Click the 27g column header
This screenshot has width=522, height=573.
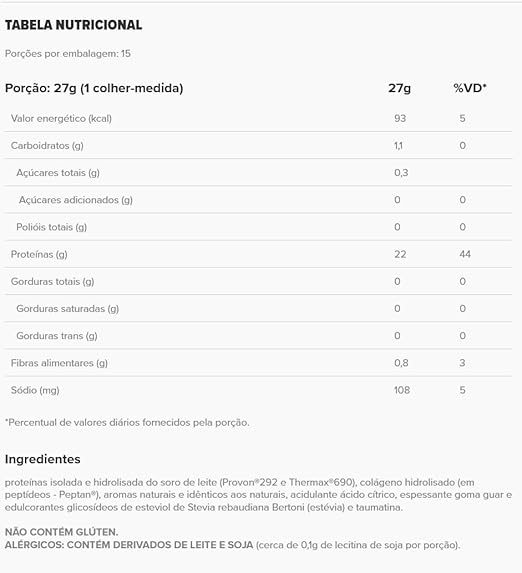coord(400,88)
